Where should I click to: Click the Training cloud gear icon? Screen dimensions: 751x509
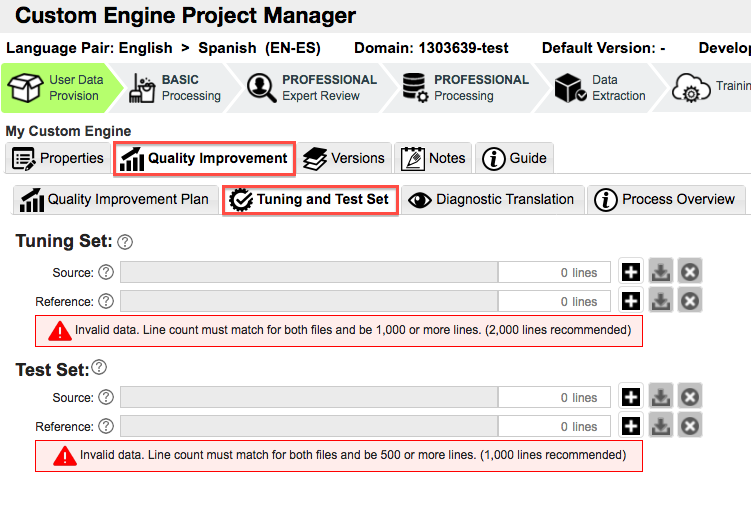tap(691, 88)
